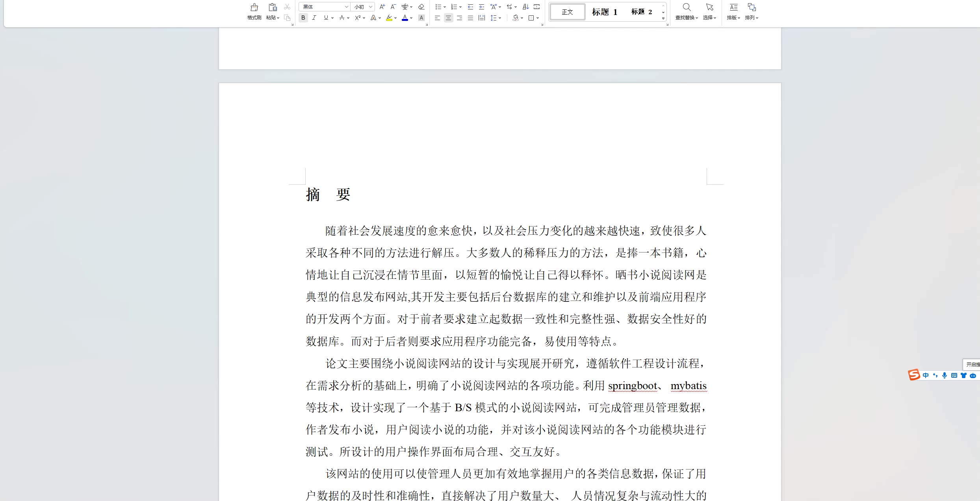Open the borders dropdown arrow
The width and height of the screenshot is (980, 501).
(538, 18)
